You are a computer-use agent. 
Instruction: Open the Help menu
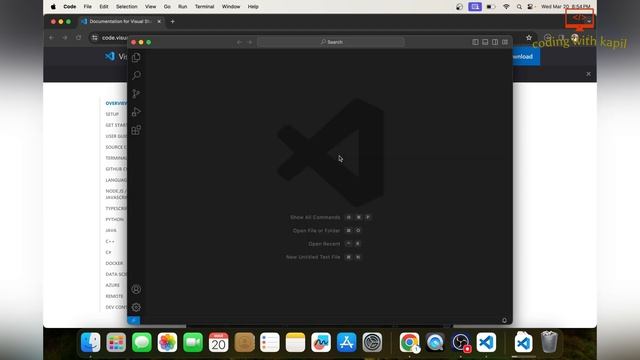253,7
